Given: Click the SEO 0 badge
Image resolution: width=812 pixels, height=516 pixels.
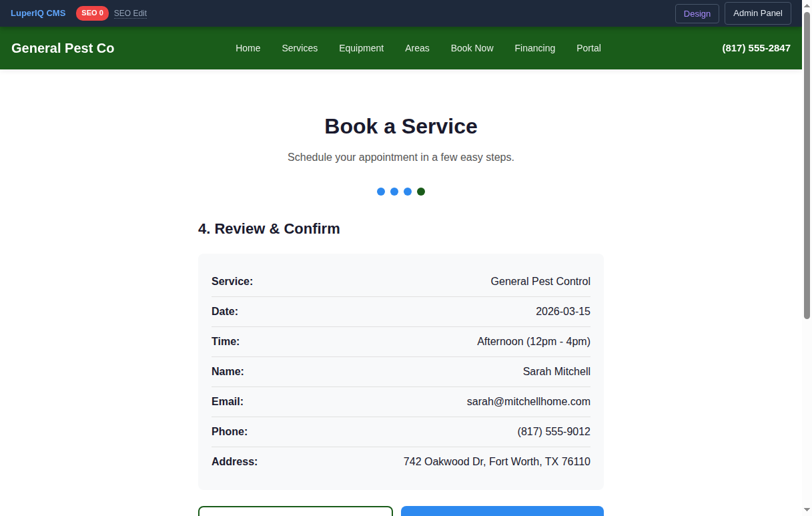Looking at the screenshot, I should coord(92,13).
